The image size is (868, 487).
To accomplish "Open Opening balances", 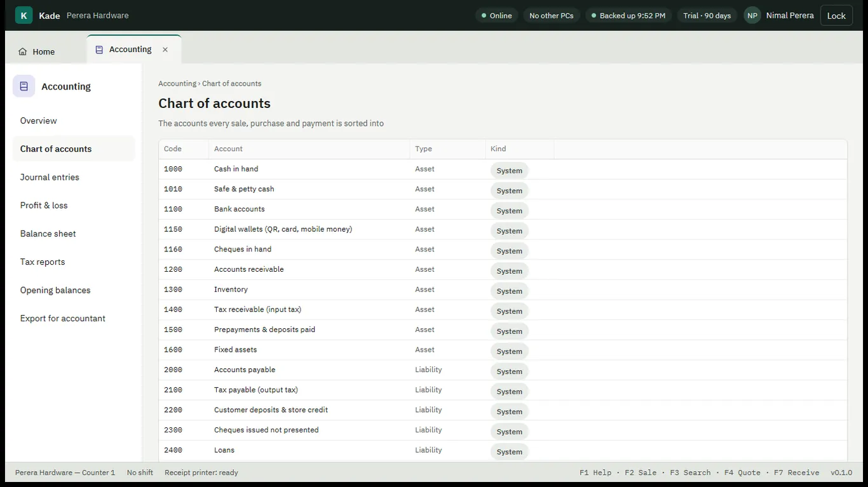I will (x=74, y=290).
